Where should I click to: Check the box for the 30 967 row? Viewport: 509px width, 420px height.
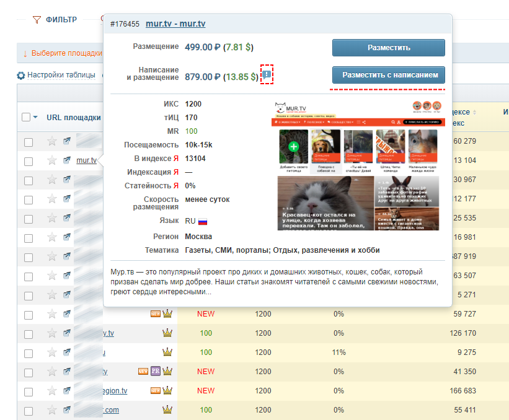[29, 181]
